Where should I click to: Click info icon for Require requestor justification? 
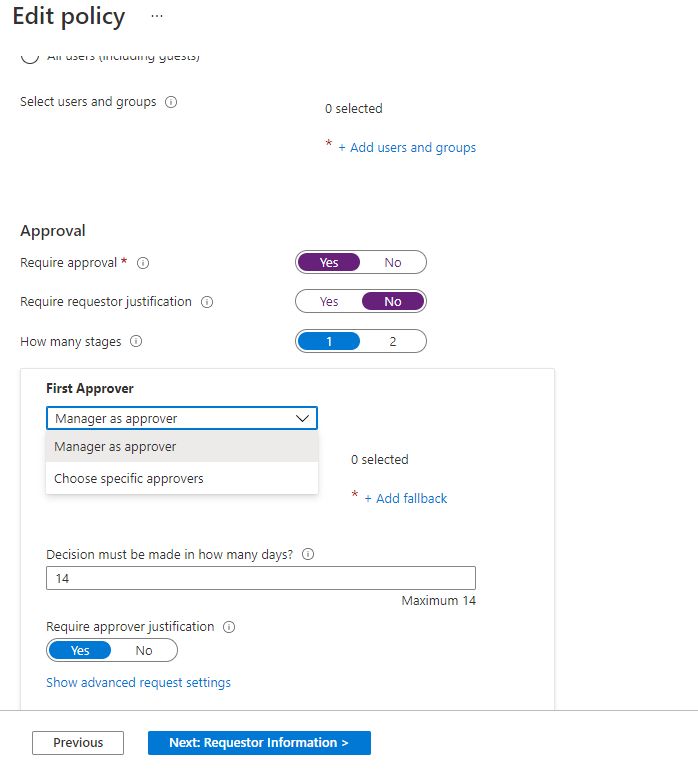pos(207,302)
